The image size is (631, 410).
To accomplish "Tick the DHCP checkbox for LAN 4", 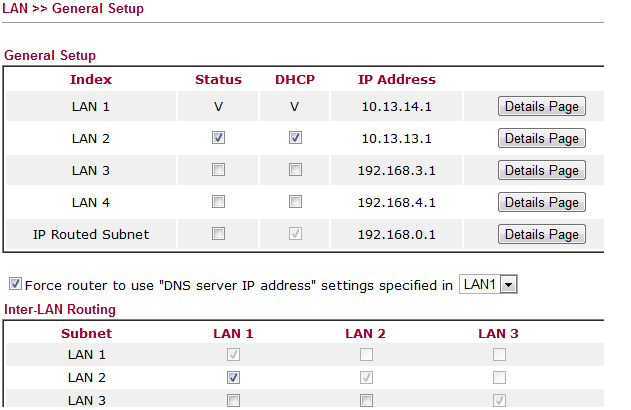I will click(295, 202).
